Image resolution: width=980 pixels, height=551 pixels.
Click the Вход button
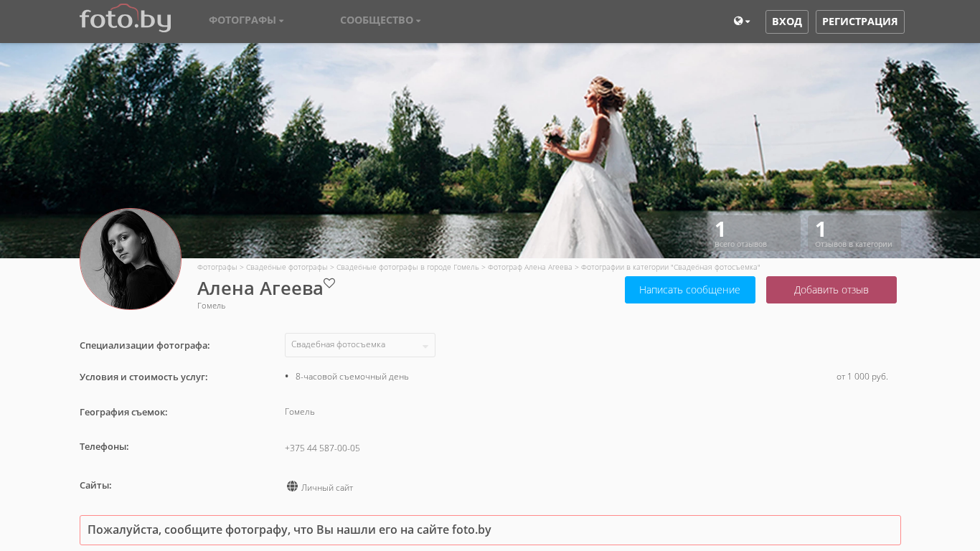click(787, 22)
